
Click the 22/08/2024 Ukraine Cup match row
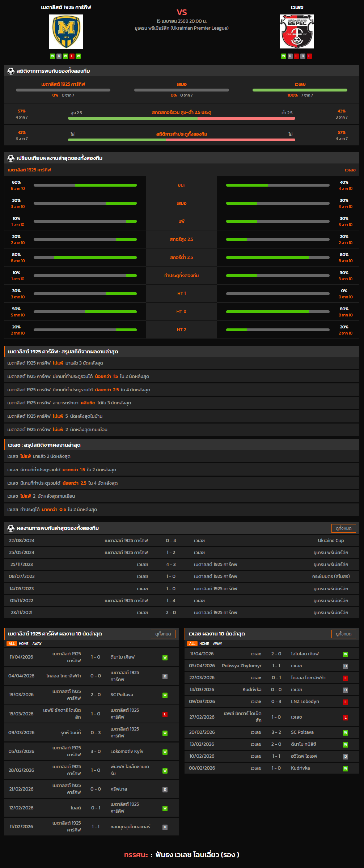coord(182,541)
